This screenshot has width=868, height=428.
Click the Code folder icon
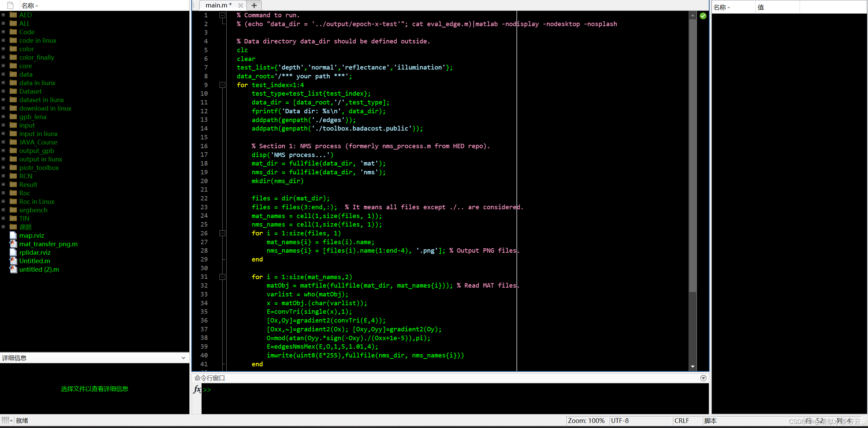[x=13, y=32]
